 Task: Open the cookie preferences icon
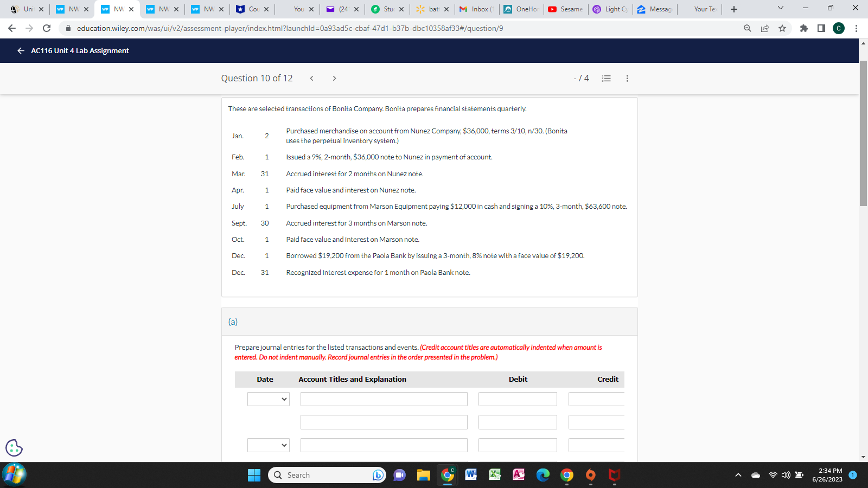[x=14, y=448]
